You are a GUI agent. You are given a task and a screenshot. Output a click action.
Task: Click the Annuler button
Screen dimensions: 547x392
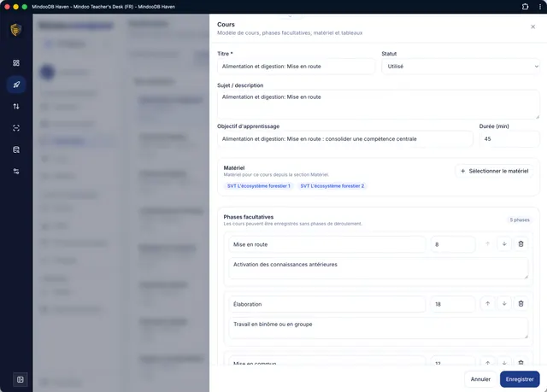click(480, 379)
